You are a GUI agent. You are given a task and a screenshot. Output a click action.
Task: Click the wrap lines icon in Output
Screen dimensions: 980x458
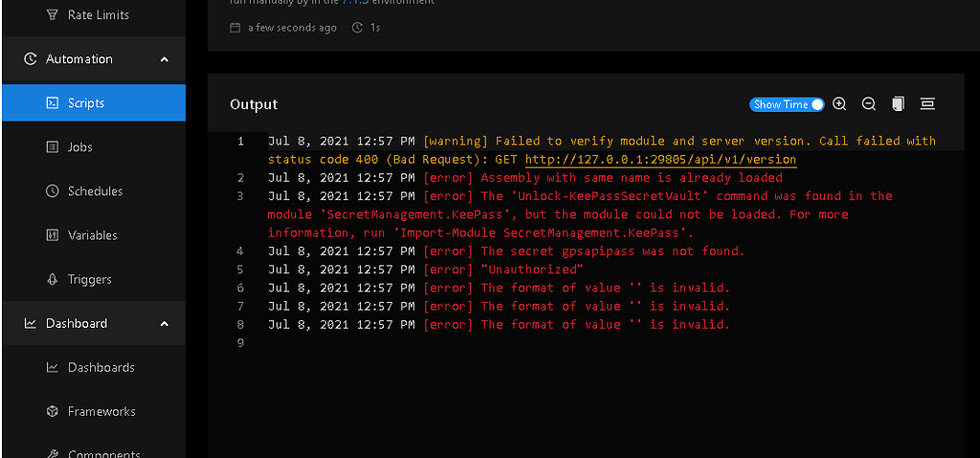pos(927,104)
